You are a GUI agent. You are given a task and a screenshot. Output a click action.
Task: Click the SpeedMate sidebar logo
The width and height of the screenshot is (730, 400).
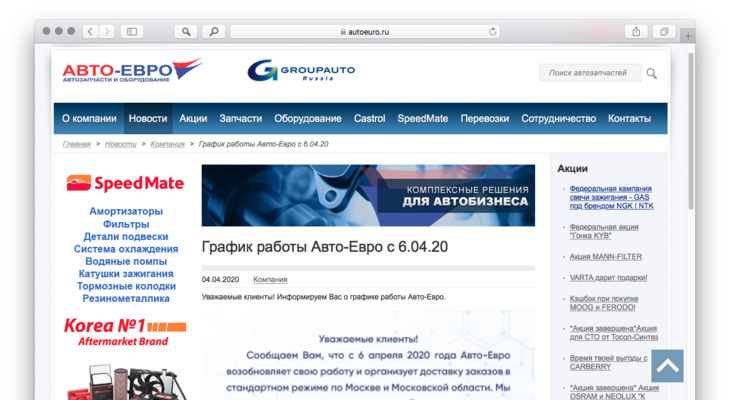coord(125,183)
